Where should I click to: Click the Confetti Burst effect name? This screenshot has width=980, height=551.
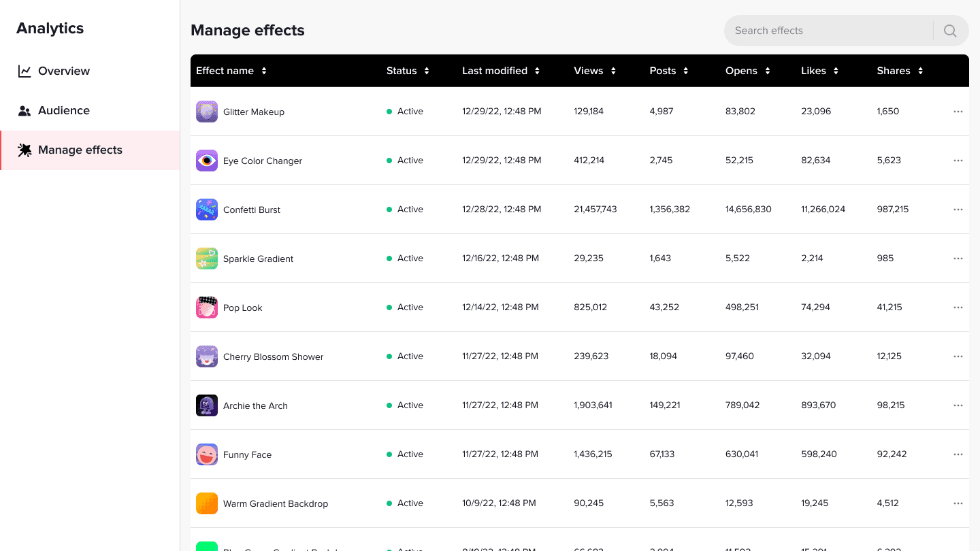point(252,210)
